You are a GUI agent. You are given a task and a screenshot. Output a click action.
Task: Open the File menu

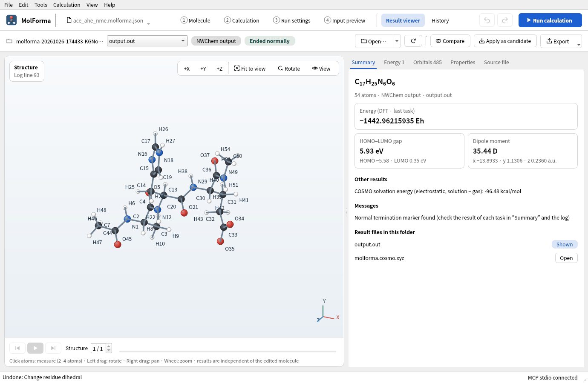pyautogui.click(x=9, y=5)
